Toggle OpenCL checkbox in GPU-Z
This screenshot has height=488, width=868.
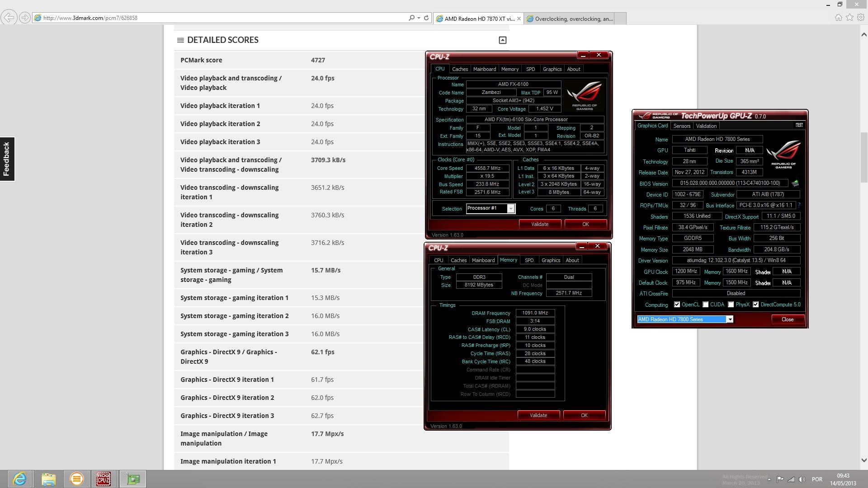coord(677,305)
